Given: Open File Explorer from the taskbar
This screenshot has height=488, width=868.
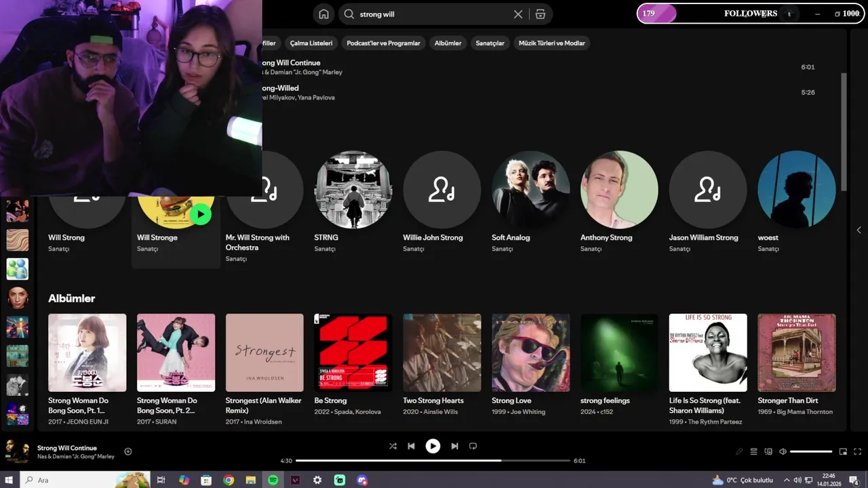Looking at the screenshot, I should (x=250, y=480).
